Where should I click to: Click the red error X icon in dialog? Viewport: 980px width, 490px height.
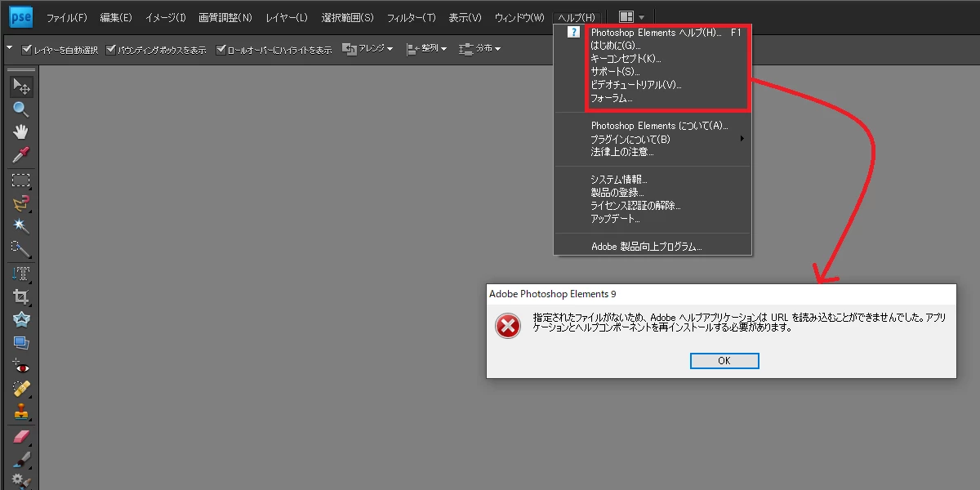pyautogui.click(x=508, y=327)
